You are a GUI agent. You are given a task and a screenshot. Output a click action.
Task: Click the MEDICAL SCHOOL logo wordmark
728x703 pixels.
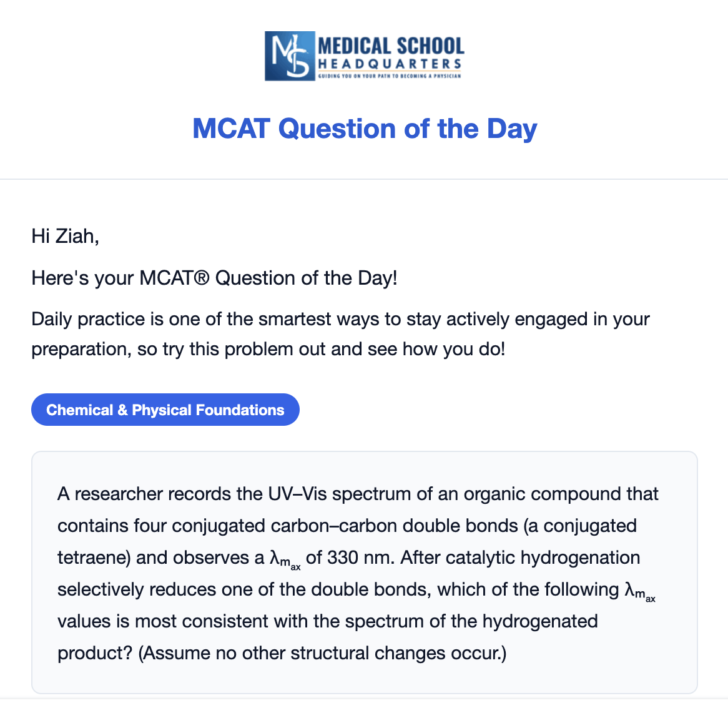(391, 46)
